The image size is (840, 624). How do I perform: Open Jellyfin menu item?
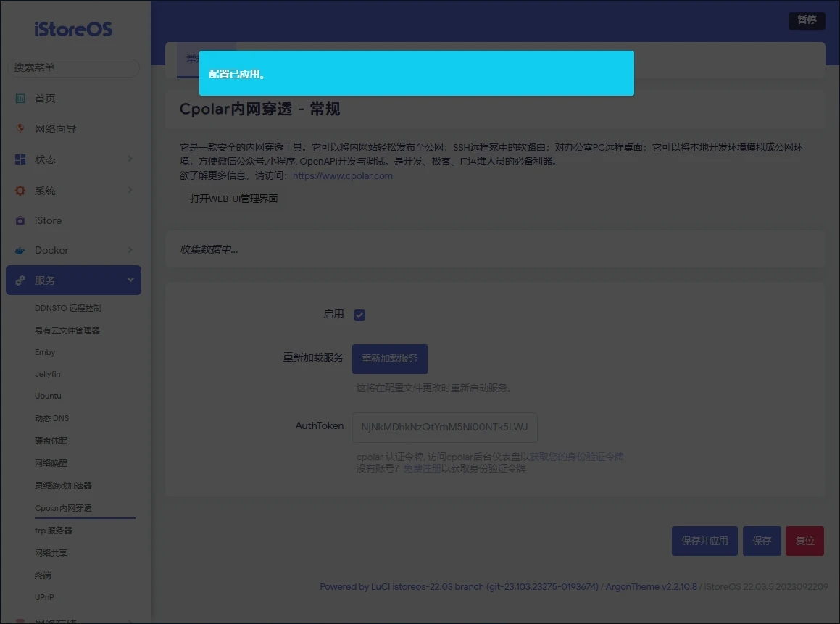point(48,374)
